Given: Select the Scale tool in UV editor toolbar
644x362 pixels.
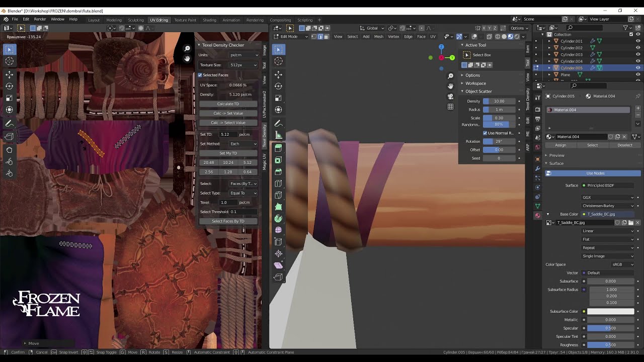Looking at the screenshot, I should pyautogui.click(x=10, y=98).
